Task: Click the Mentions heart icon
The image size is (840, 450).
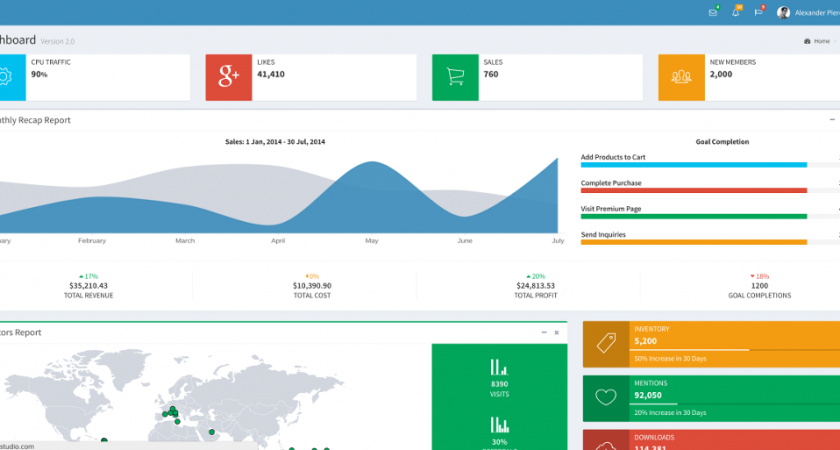Action: 606,398
